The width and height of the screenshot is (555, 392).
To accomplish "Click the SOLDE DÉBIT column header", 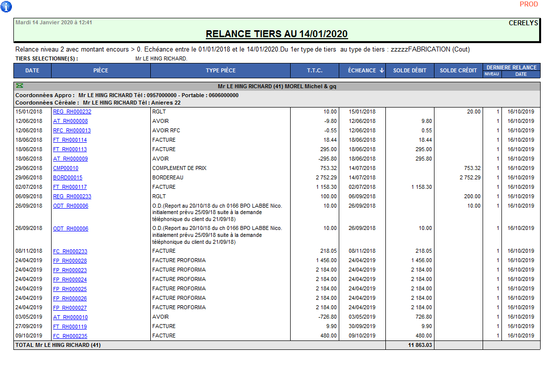I will [410, 70].
